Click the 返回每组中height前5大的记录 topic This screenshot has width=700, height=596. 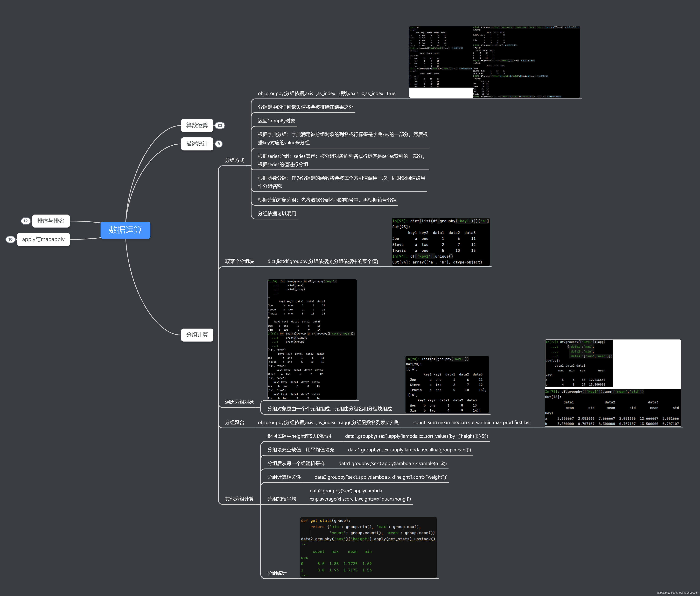pos(299,436)
